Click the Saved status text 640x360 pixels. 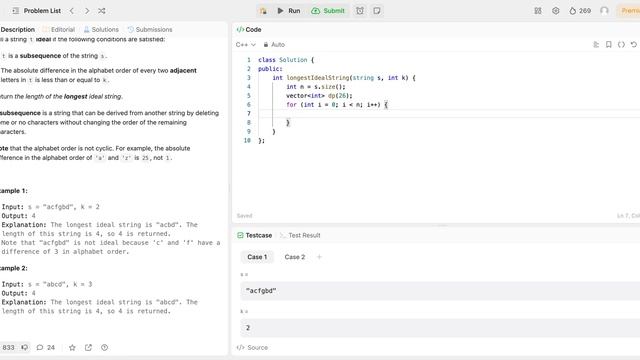coord(244,216)
